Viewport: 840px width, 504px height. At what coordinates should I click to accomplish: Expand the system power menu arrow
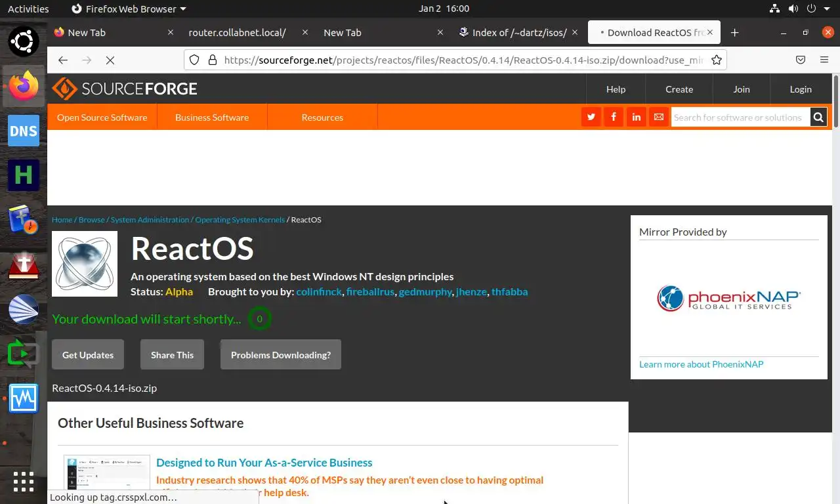click(827, 9)
